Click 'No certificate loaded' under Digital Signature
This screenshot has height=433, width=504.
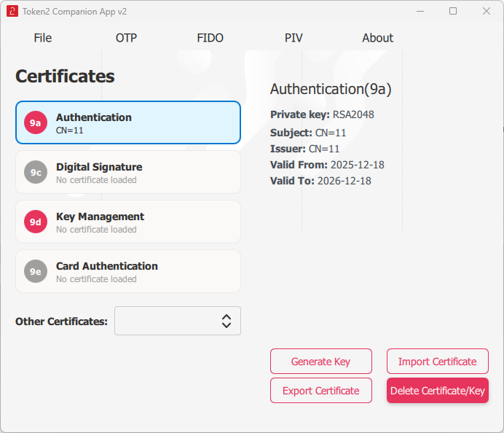[x=96, y=180]
